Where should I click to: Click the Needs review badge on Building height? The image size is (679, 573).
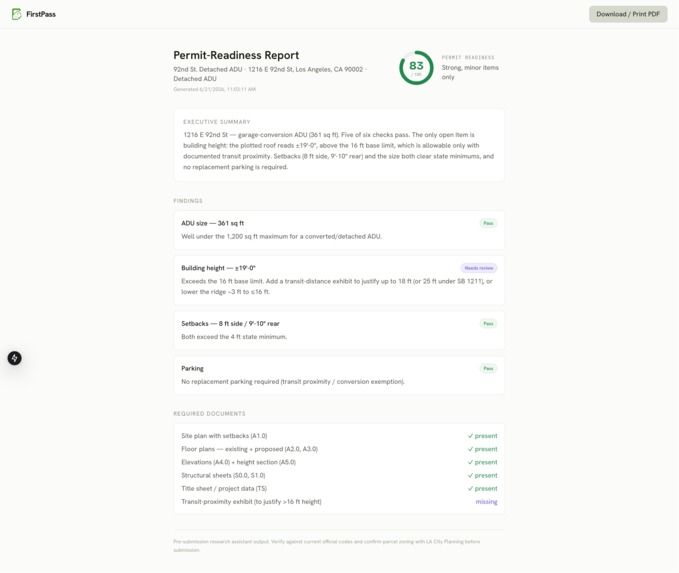click(x=479, y=268)
